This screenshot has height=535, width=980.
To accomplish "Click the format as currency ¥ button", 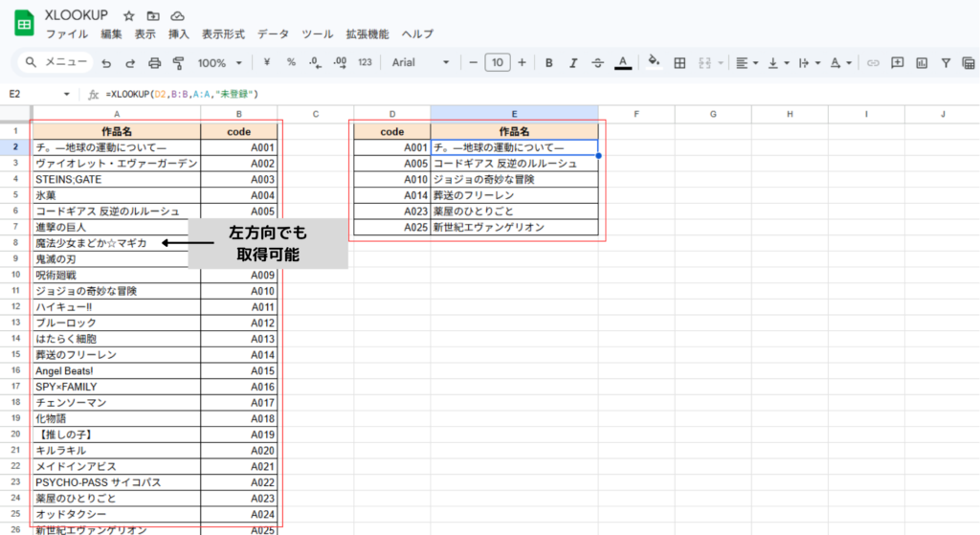I will (266, 63).
